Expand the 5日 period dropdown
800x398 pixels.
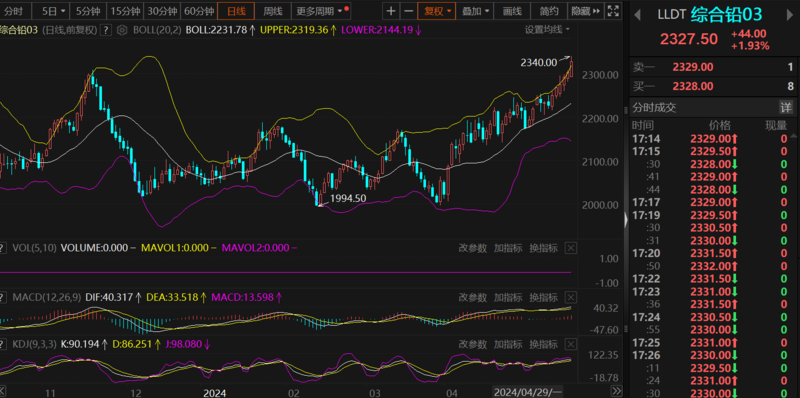(x=54, y=11)
